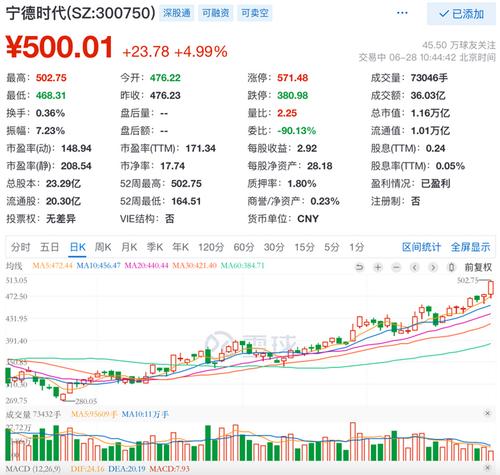Click the 可融资 tag
500x475 pixels.
point(216,13)
